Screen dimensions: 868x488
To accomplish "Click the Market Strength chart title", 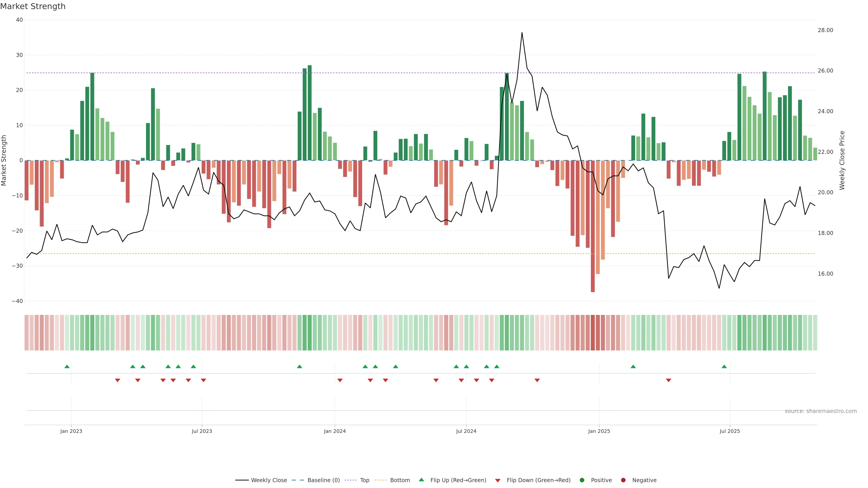I will click(33, 6).
